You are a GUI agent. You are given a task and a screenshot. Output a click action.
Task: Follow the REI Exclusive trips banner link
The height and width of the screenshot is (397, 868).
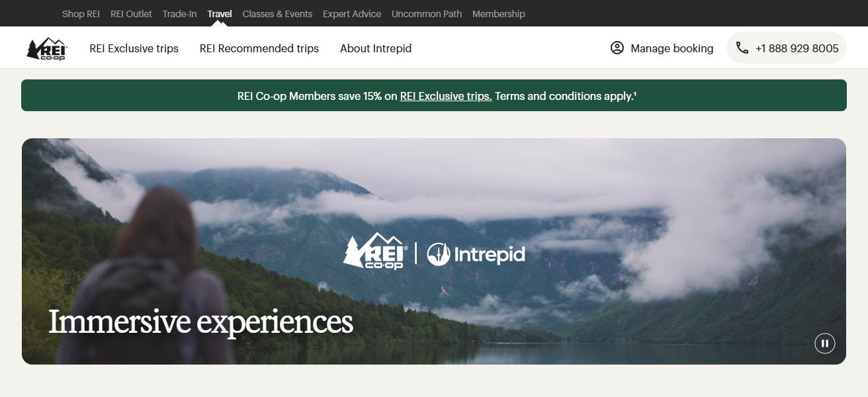click(446, 96)
